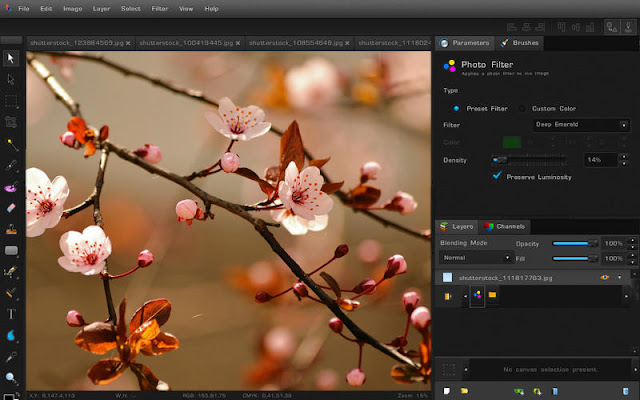Select the Zoom magnifier tool
This screenshot has height=400, width=640.
[11, 378]
